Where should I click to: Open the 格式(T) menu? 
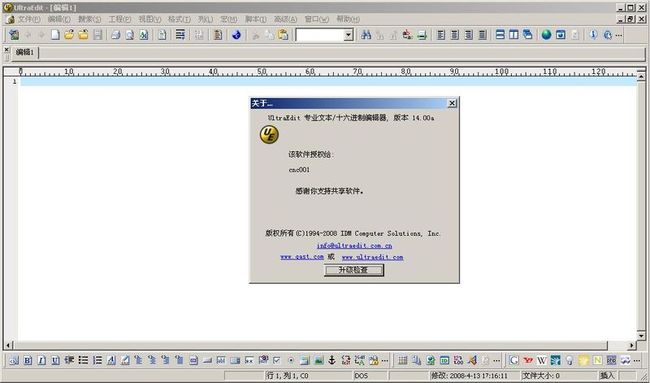pyautogui.click(x=179, y=19)
